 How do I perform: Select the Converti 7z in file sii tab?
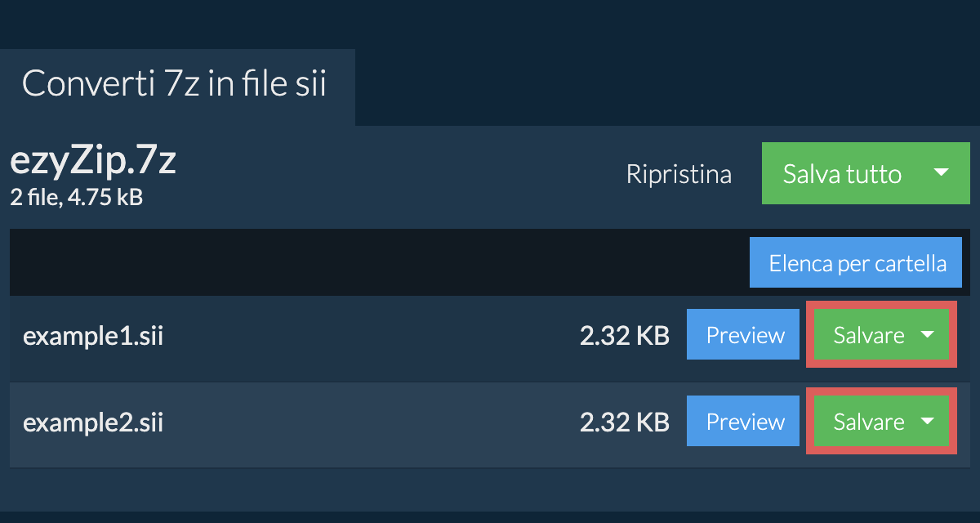tap(175, 85)
